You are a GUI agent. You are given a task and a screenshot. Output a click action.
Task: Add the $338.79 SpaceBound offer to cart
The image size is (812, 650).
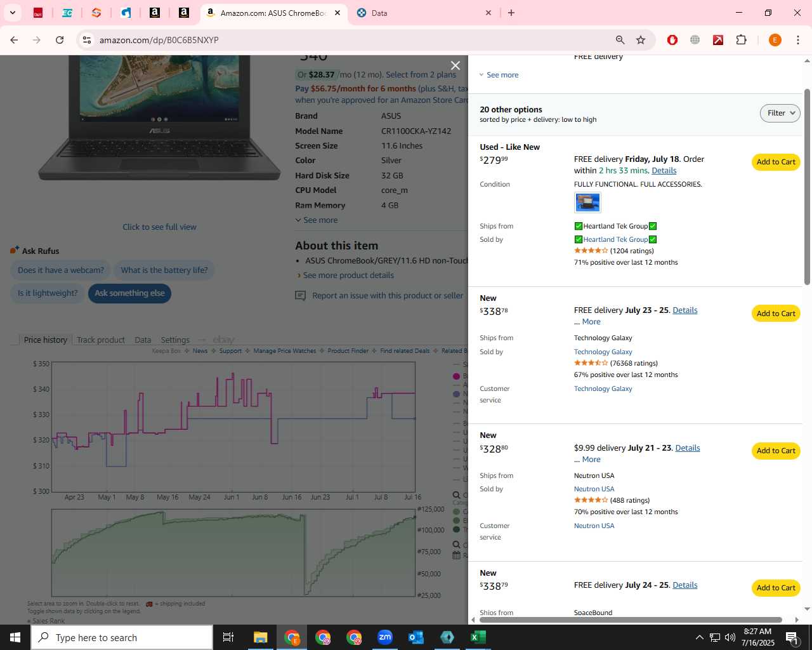[x=776, y=588]
